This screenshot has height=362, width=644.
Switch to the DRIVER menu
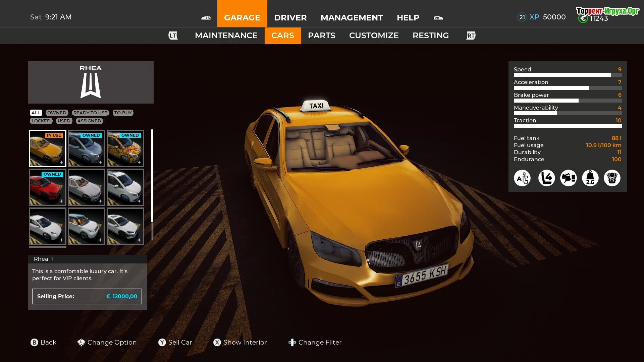(290, 17)
